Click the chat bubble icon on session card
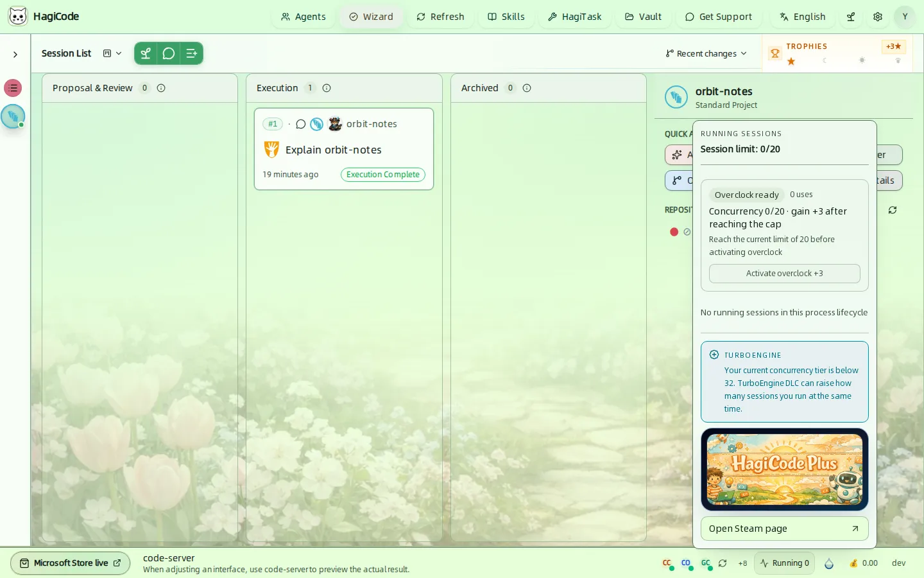 pyautogui.click(x=300, y=124)
